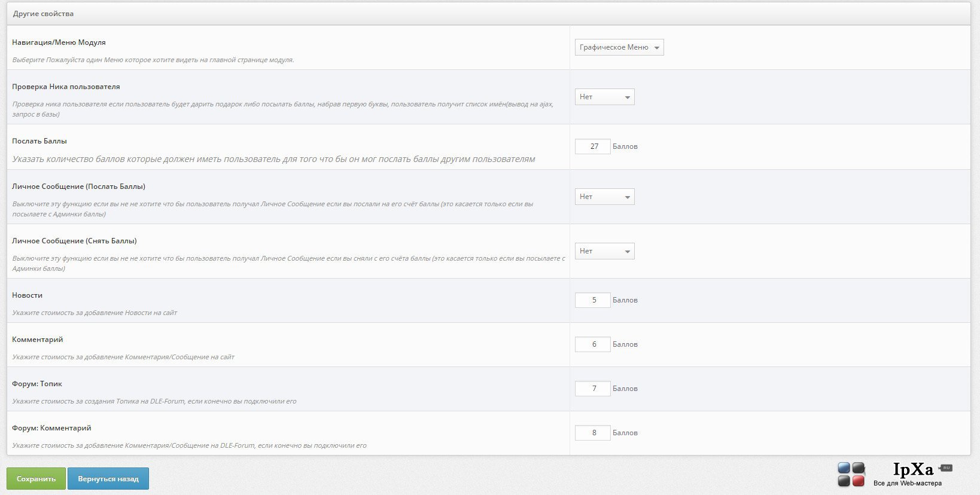Open the Личное Сообщение (Снять Баллы) dropdown
This screenshot has height=495, width=980.
pyautogui.click(x=604, y=251)
